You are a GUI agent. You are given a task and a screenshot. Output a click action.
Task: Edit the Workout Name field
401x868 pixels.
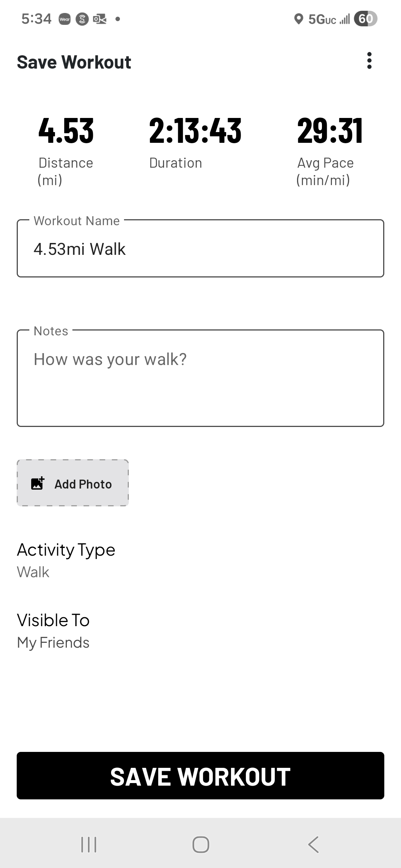pos(200,249)
